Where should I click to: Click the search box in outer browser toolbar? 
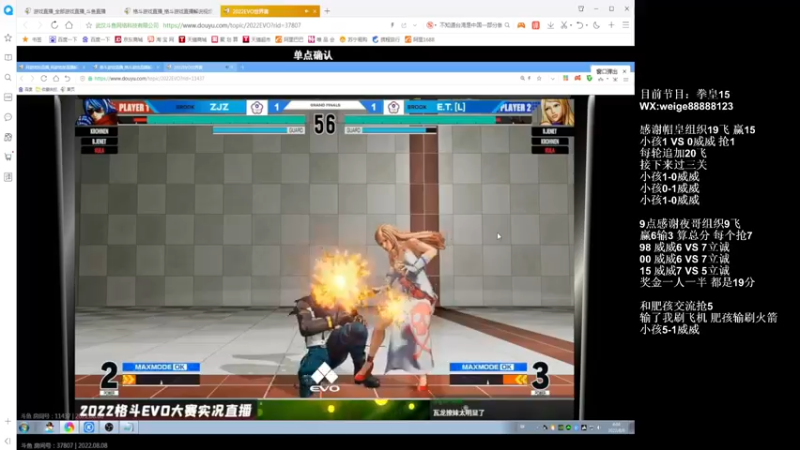pos(470,25)
